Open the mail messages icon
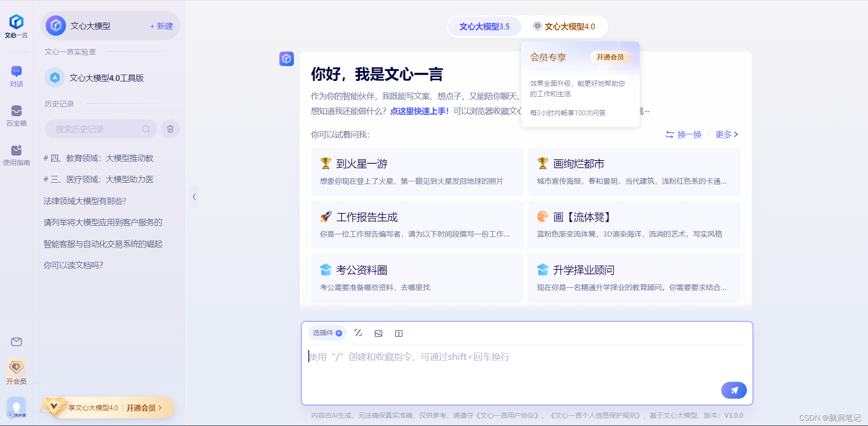Image resolution: width=868 pixels, height=426 pixels. [16, 342]
